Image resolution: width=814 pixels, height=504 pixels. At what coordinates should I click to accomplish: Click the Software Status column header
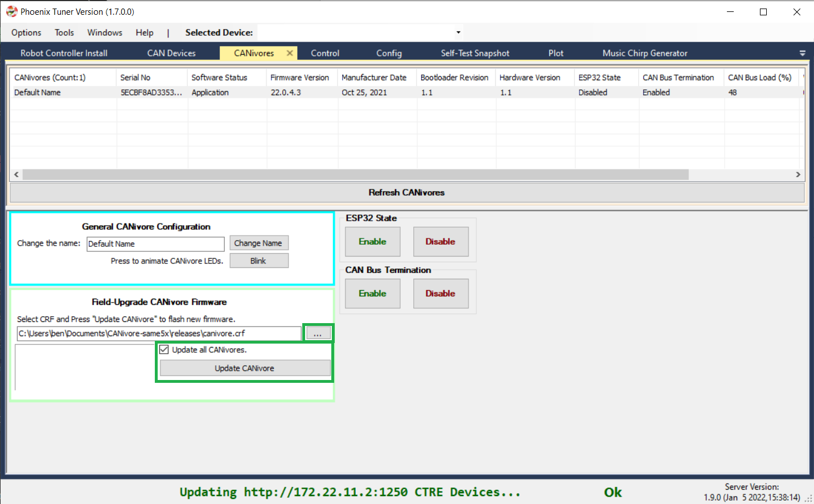tap(227, 77)
